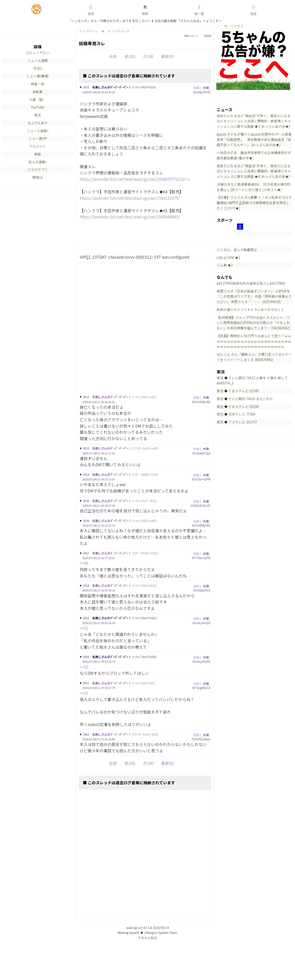The height and width of the screenshot is (980, 295).
Task: Collapse post 0053 with its triangle
Action: [x=81, y=448]
